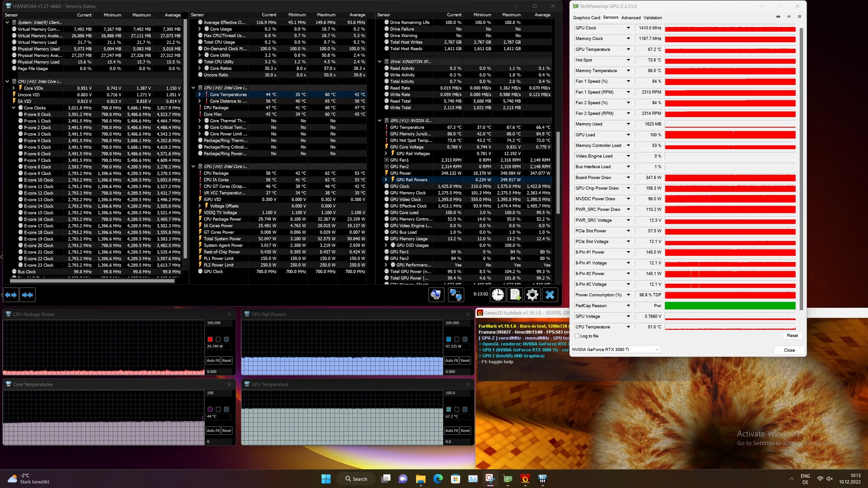Click Auto Fit in GPU Temperature graph
This screenshot has width=868, height=488.
tap(451, 431)
